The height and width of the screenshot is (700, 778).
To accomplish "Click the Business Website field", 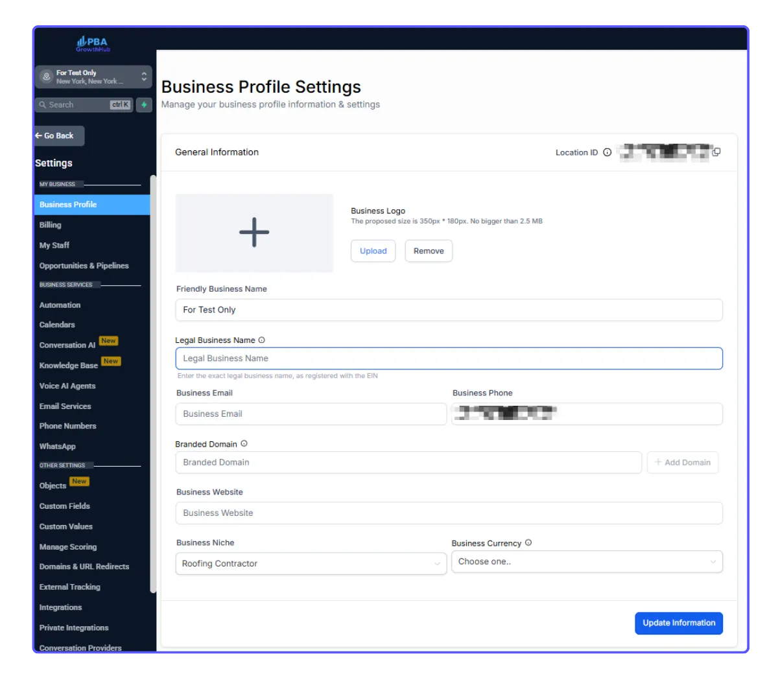I will tap(449, 513).
